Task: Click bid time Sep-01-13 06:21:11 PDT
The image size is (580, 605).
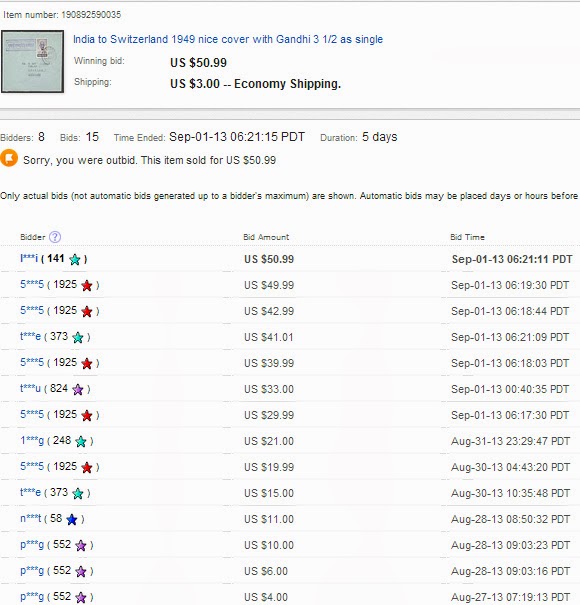Action: (512, 259)
